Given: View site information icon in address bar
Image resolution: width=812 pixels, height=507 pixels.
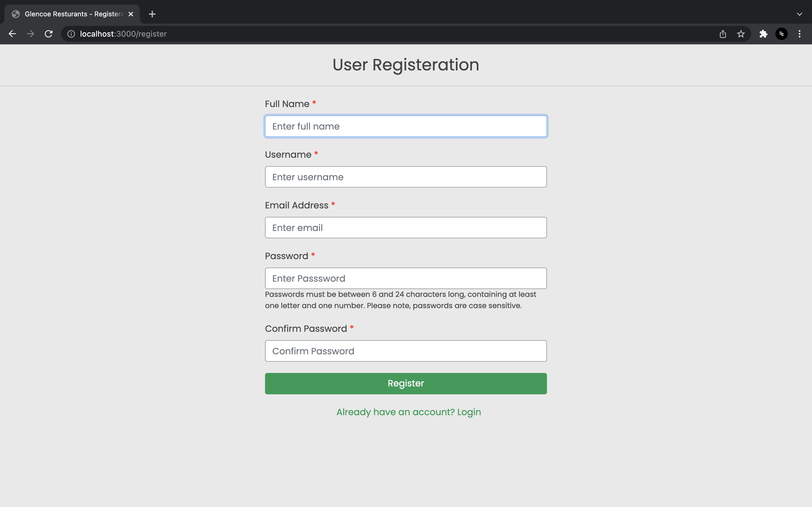Looking at the screenshot, I should 71,34.
